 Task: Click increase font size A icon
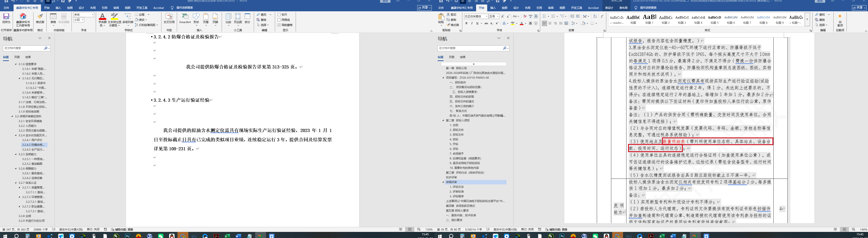point(502,16)
